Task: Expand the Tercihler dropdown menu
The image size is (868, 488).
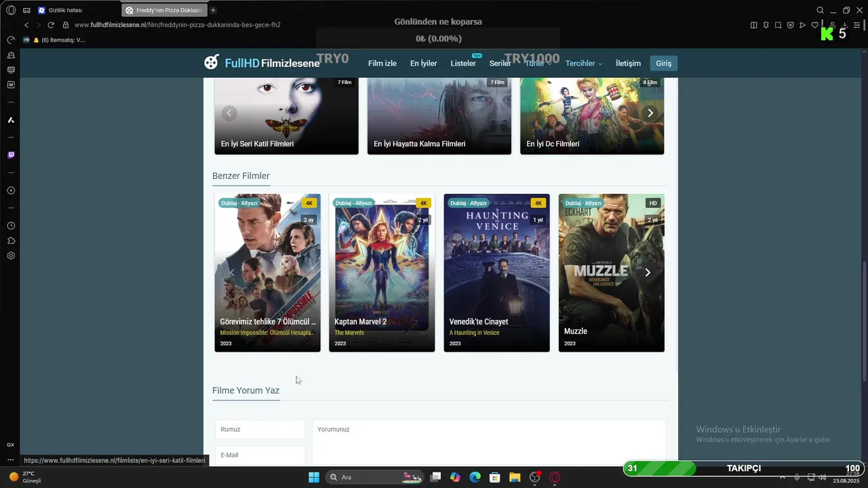Action: coord(584,63)
